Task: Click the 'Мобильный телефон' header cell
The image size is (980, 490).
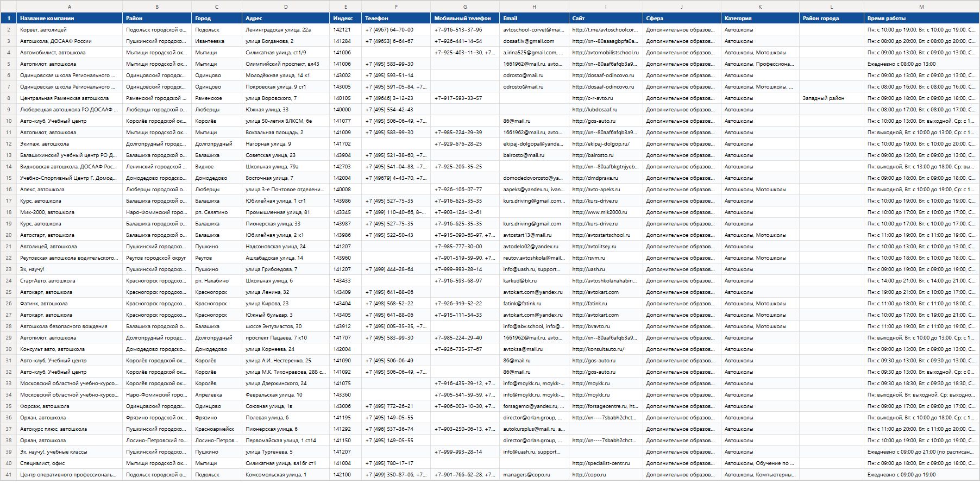Action: pyautogui.click(x=465, y=18)
